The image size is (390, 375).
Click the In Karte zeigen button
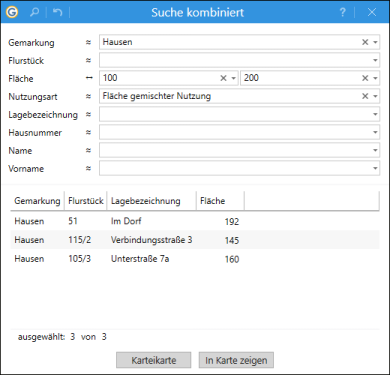pos(236,360)
